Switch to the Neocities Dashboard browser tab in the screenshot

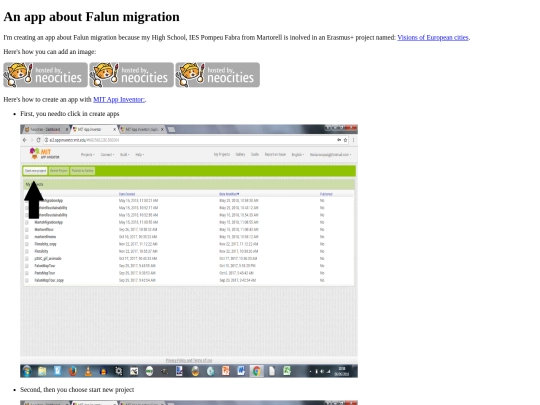click(x=45, y=129)
